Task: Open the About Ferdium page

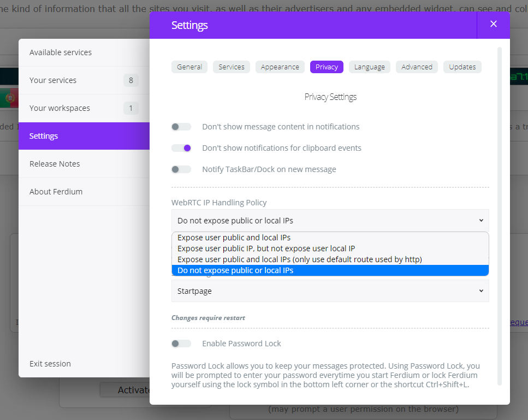Action: tap(57, 191)
